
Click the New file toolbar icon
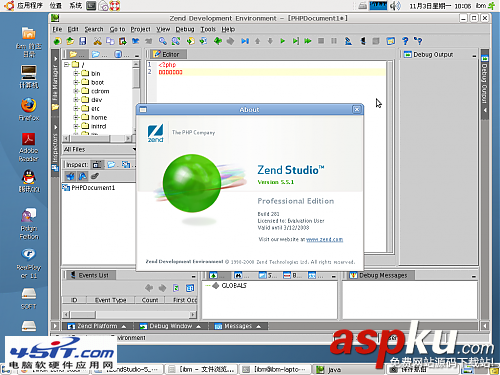(57, 41)
